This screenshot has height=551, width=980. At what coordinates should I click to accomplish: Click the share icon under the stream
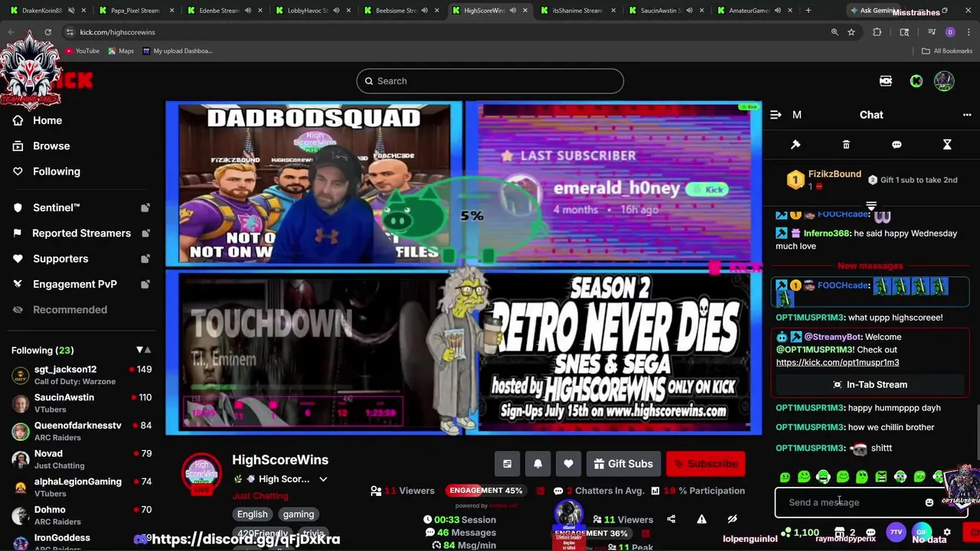671,519
